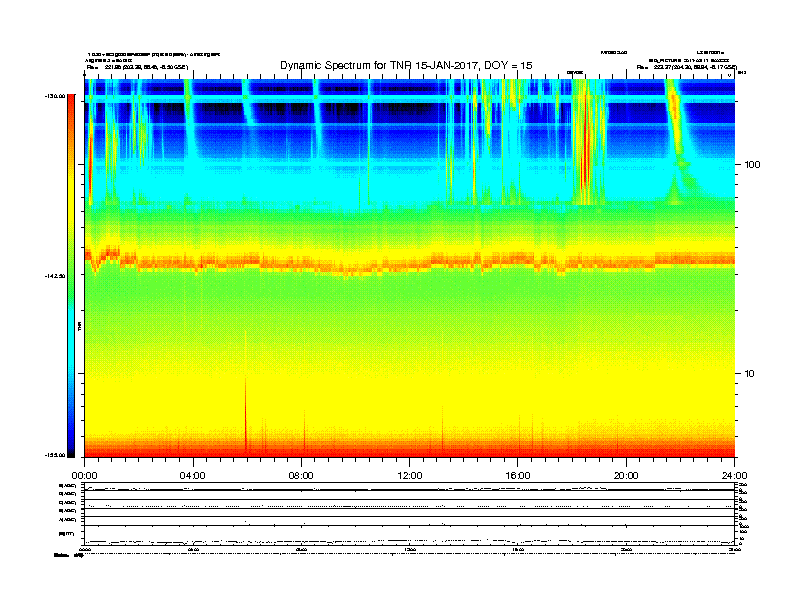This screenshot has height=612, width=792.
Task: Click the title "Dynamic Spectrum for TNR 15-JAN-2017, DOY = 15"
Action: point(406,66)
